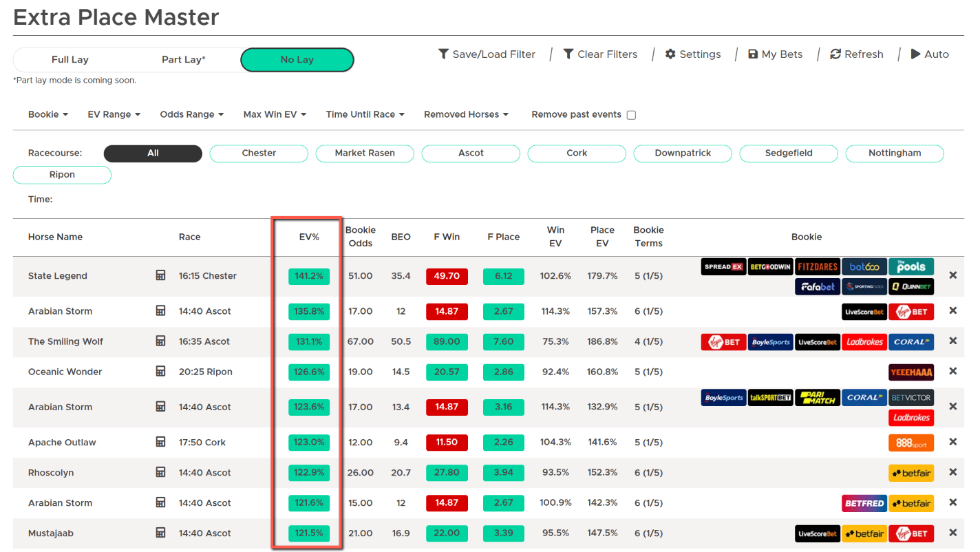Select the No Lay mode toggle
Screen dimensions: 980x552
(x=297, y=60)
